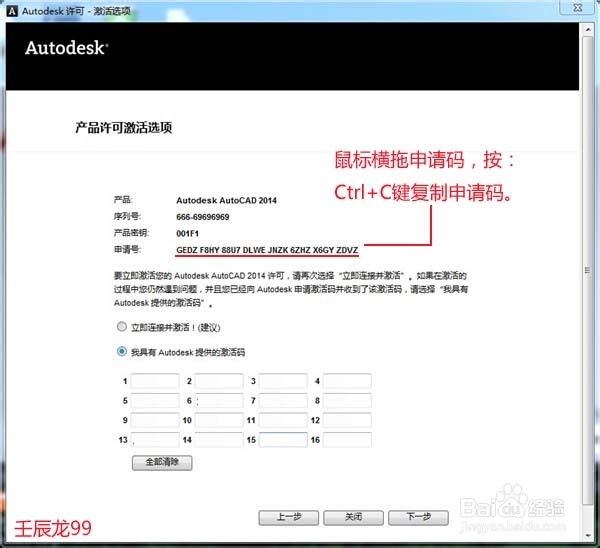This screenshot has height=548, width=600.
Task: Click the 产品许可激活选项 heading
Action: coord(124,127)
